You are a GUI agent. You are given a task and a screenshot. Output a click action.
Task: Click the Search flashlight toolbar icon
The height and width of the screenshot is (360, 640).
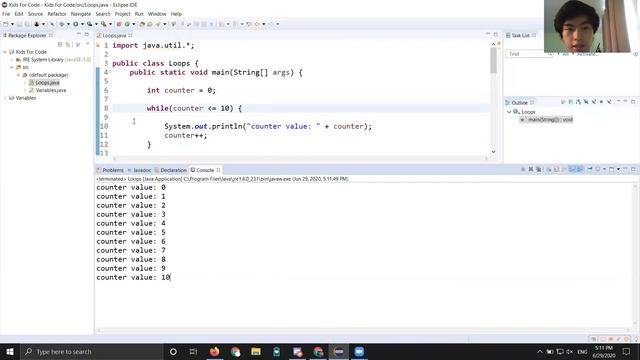click(158, 24)
